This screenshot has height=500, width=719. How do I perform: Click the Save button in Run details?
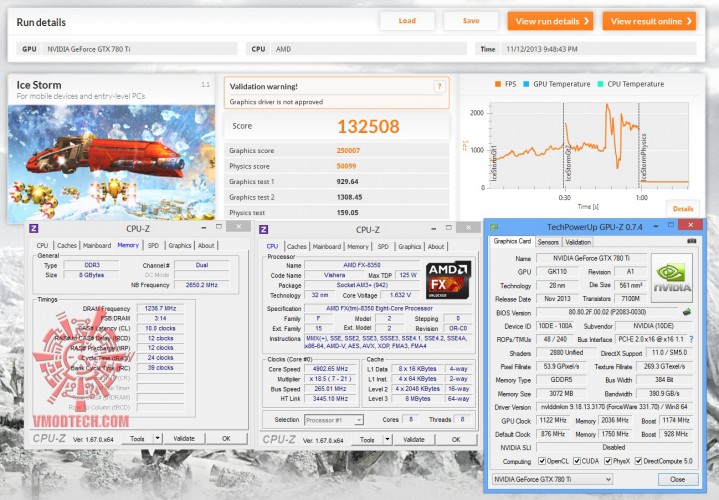coord(471,21)
